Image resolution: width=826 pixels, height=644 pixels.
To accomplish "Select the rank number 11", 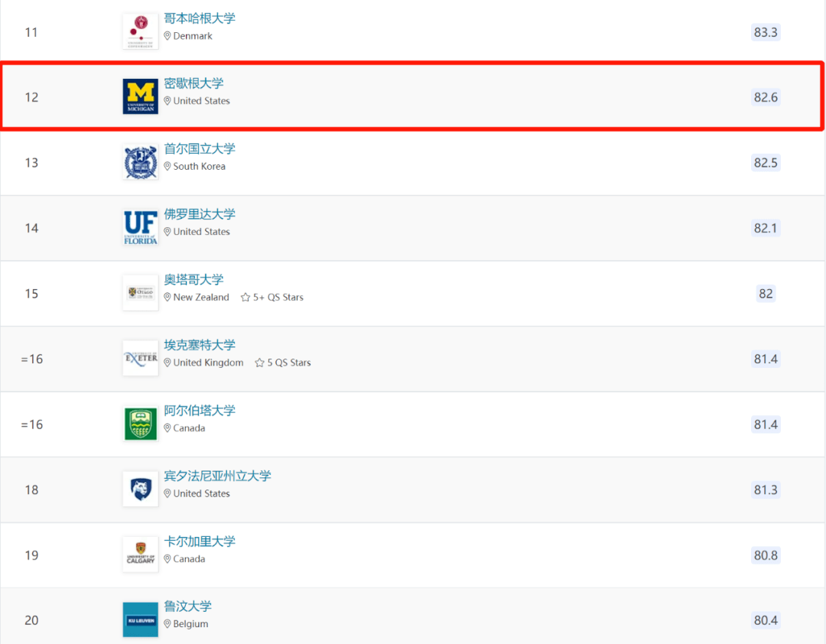I will (x=31, y=32).
